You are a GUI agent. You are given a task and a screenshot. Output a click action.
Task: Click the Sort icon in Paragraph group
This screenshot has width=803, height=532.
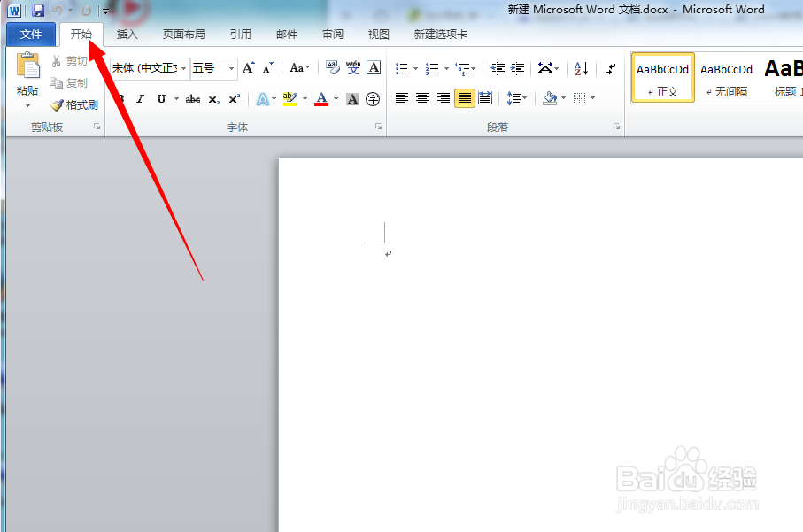pyautogui.click(x=579, y=69)
